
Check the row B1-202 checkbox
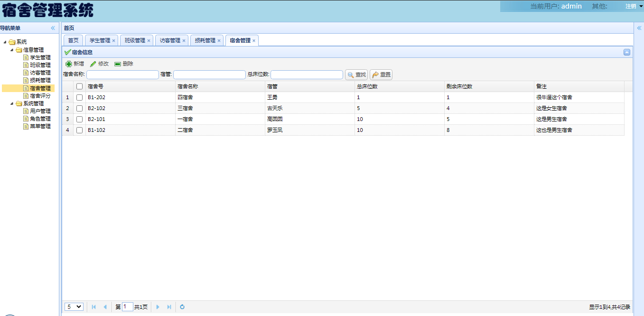[79, 97]
